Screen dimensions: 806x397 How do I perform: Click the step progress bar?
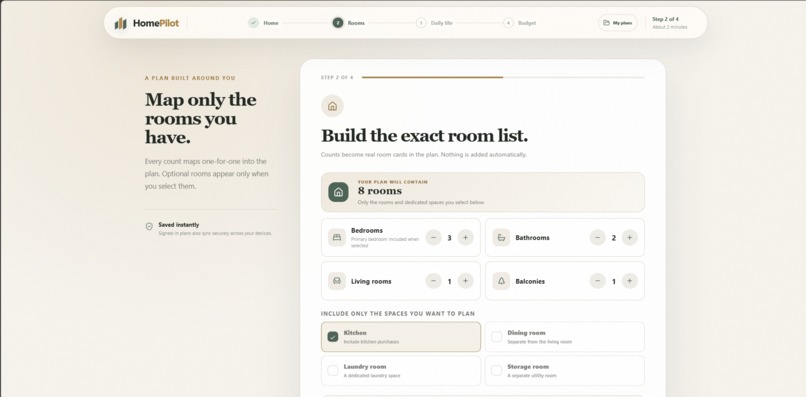point(503,77)
